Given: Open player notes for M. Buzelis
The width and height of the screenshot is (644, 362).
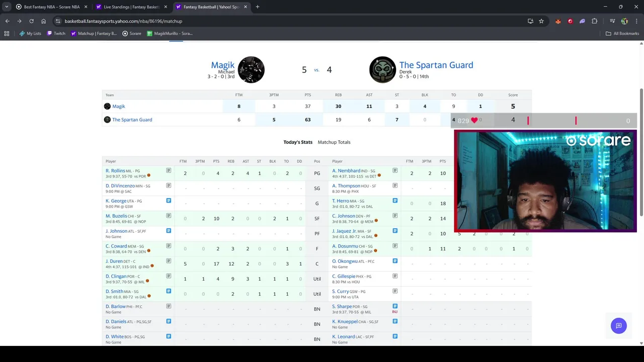Looking at the screenshot, I should tap(169, 216).
